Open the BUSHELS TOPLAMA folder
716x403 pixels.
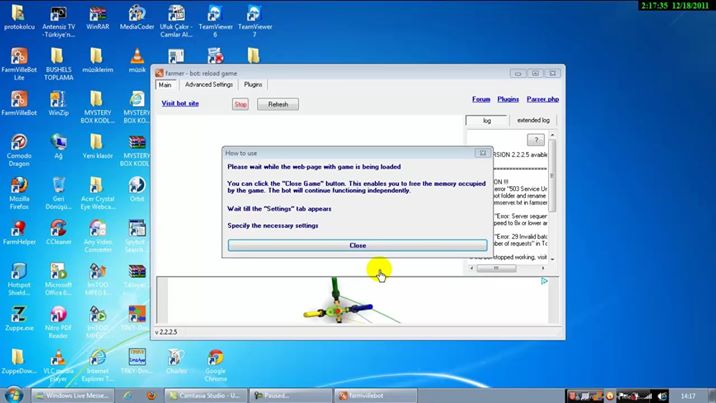[x=58, y=64]
